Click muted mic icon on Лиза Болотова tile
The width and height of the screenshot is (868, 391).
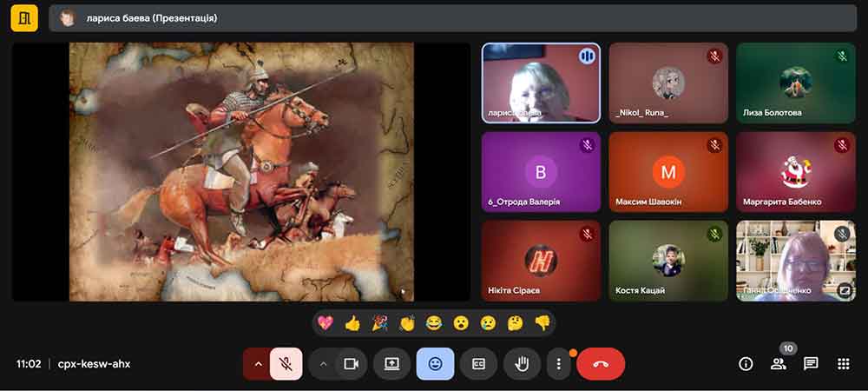click(842, 56)
